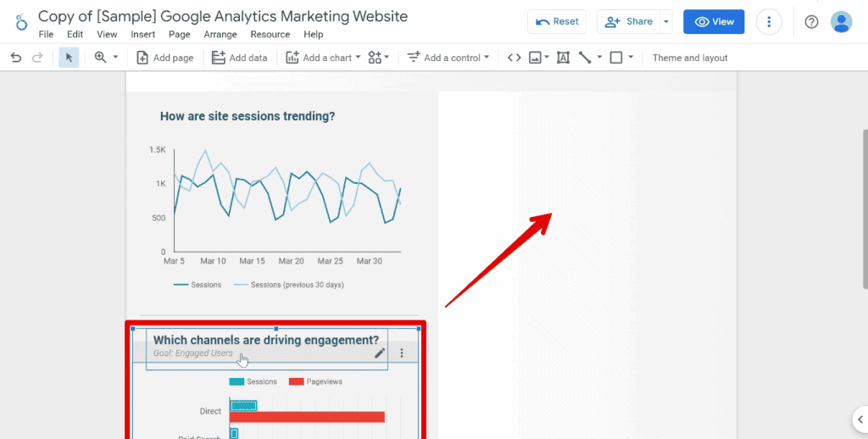This screenshot has width=868, height=439.
Task: Open the Arrange menu
Action: (x=220, y=34)
